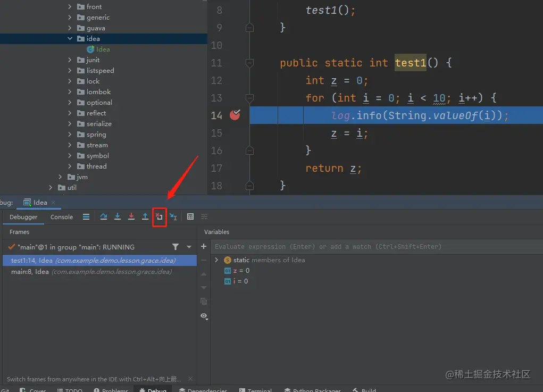
Task: Open the Python Packages tool window
Action: tap(312, 390)
